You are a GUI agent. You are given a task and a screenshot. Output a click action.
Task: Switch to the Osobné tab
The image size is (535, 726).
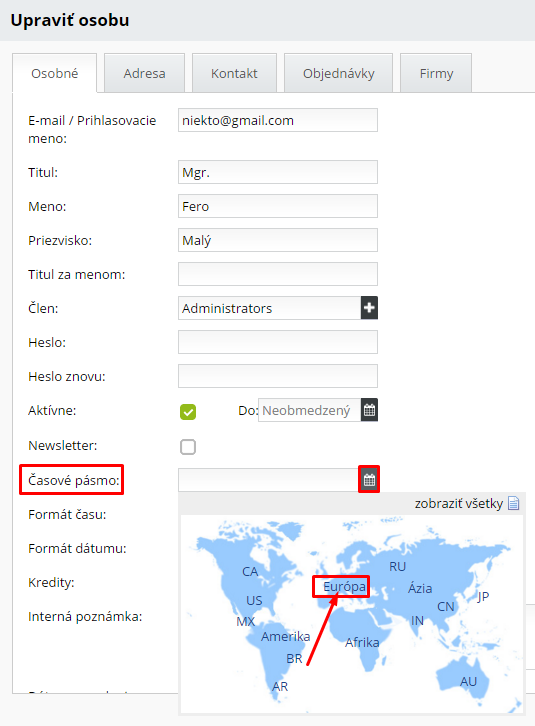click(55, 74)
